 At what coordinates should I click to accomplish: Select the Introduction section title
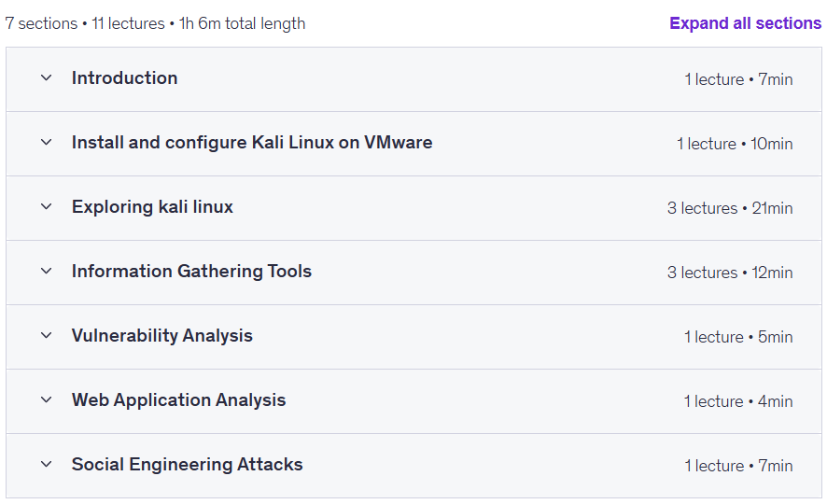tap(124, 78)
